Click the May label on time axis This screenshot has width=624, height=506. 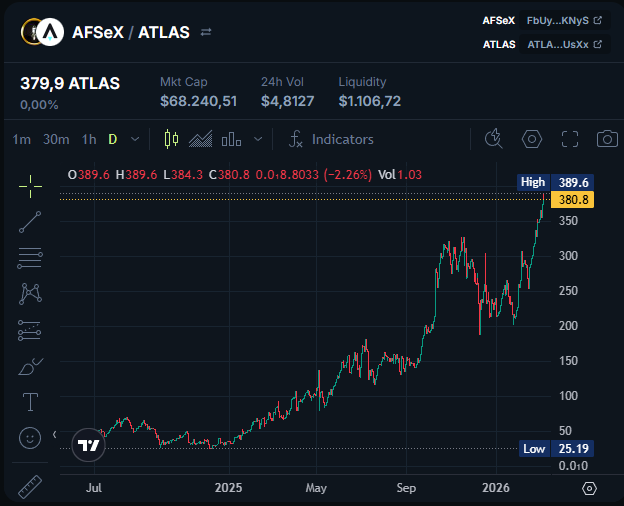point(316,488)
